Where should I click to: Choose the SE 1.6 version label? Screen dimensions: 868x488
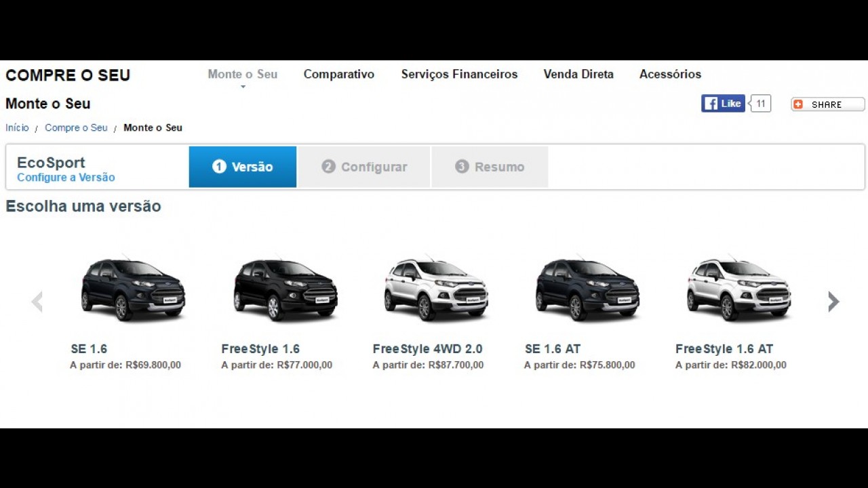pyautogui.click(x=89, y=349)
